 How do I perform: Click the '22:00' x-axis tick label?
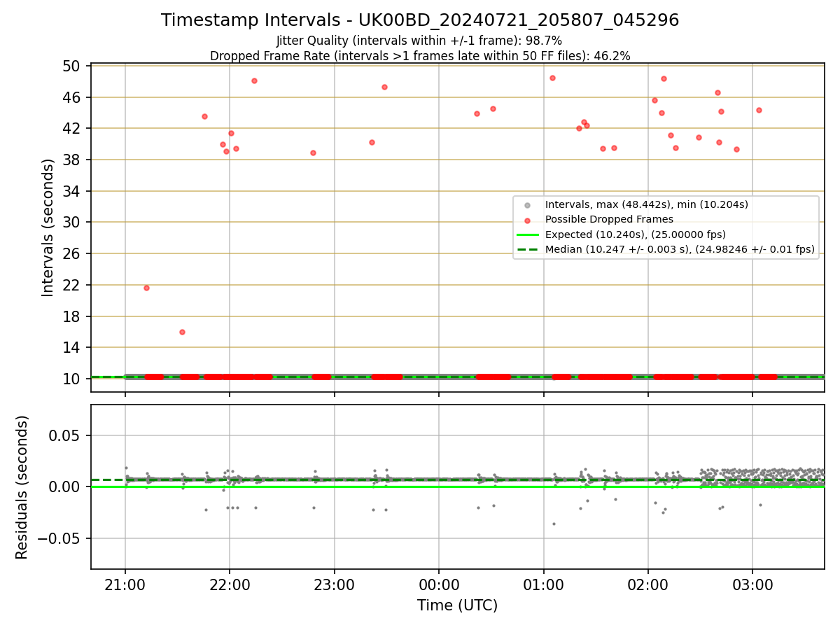pos(230,584)
